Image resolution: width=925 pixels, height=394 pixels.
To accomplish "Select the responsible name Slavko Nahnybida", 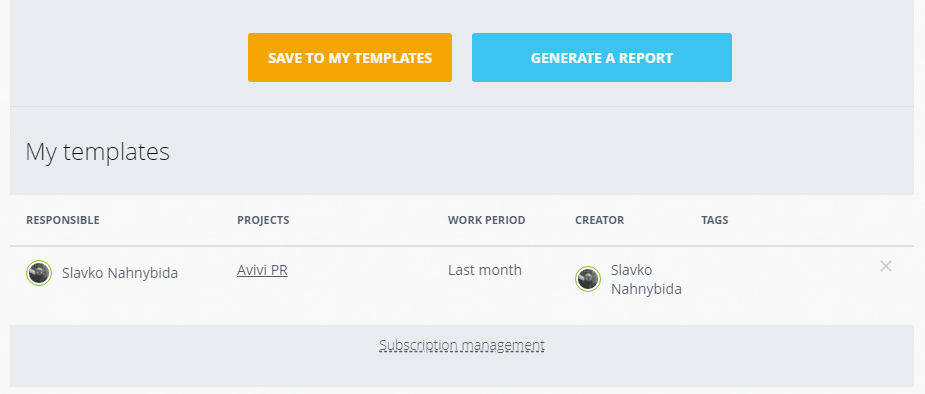I will click(x=120, y=273).
